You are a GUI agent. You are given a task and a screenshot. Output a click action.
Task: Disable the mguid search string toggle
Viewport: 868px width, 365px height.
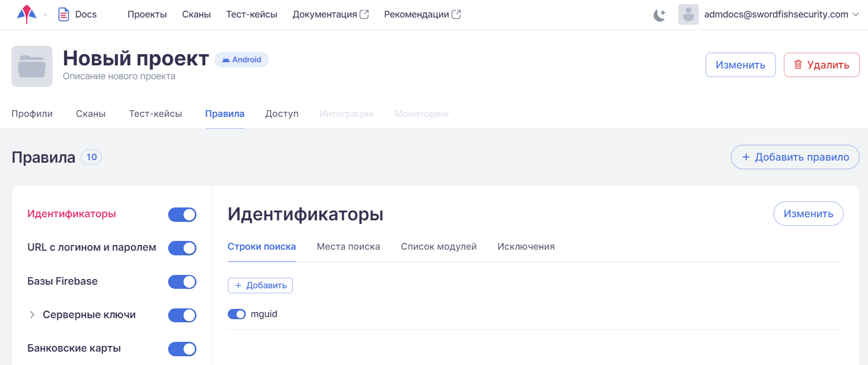tap(237, 314)
